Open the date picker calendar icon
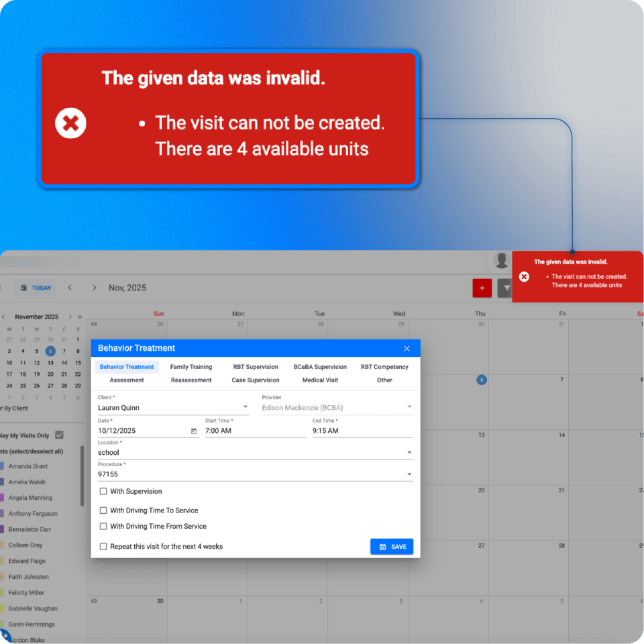 (194, 431)
